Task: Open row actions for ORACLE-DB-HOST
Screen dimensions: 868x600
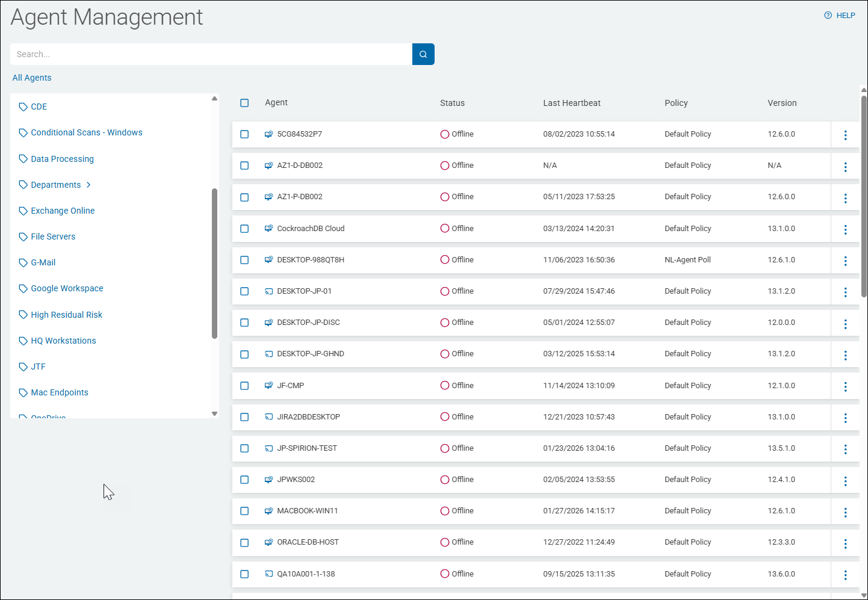Action: [845, 543]
